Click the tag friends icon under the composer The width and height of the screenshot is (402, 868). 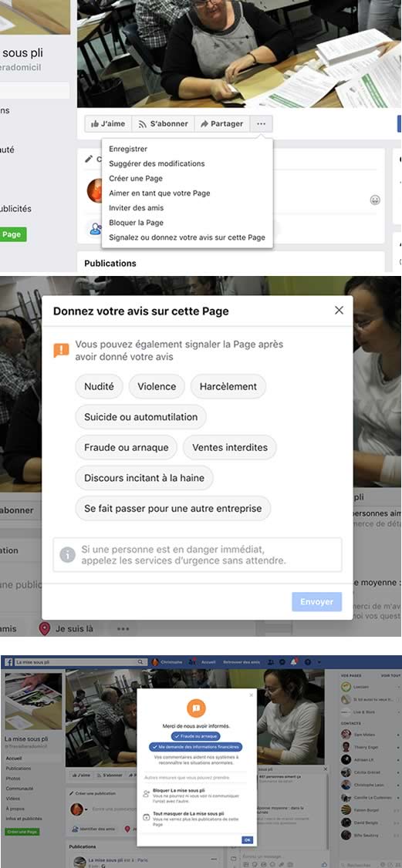coord(95,228)
